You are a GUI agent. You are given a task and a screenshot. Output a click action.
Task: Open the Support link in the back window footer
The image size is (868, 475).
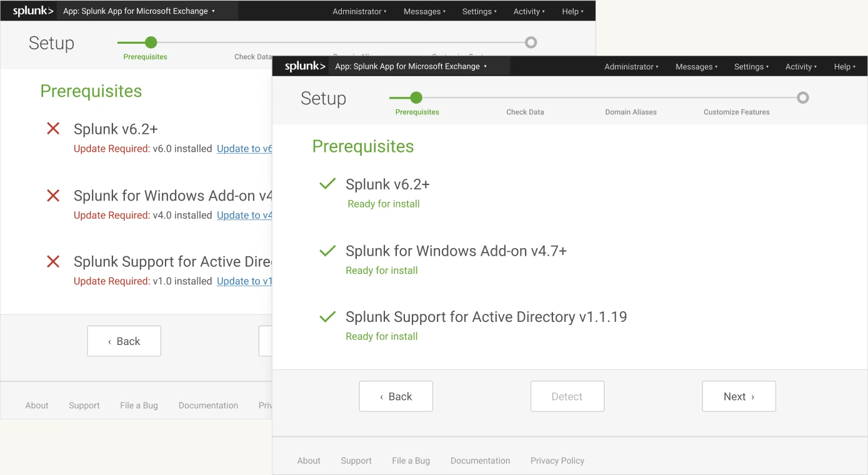(x=84, y=406)
